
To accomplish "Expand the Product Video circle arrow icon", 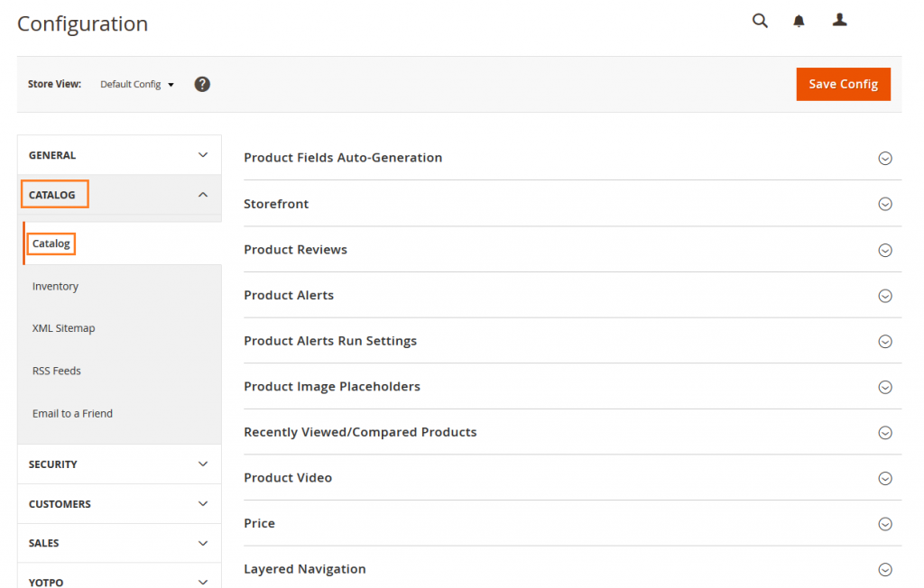I will point(885,478).
